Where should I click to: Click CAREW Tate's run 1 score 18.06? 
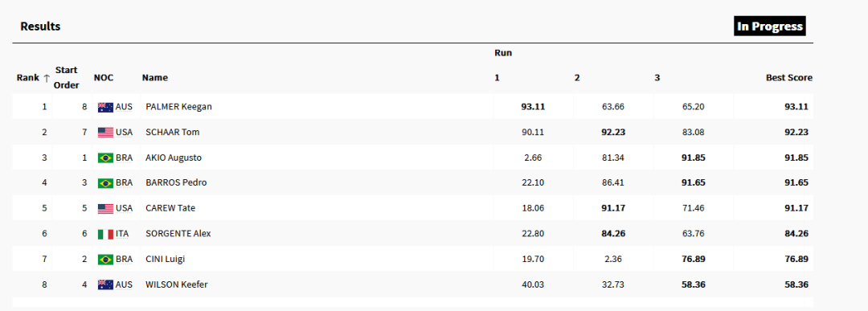pyautogui.click(x=533, y=208)
